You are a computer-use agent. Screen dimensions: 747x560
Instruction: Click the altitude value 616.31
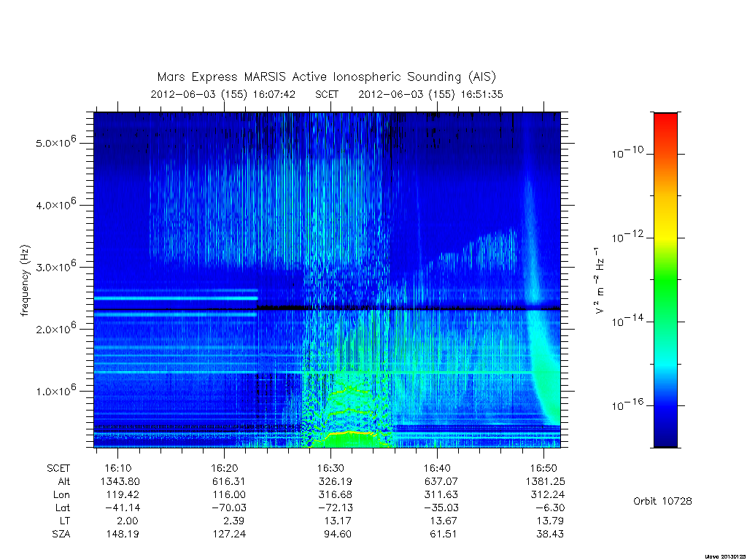click(x=229, y=481)
